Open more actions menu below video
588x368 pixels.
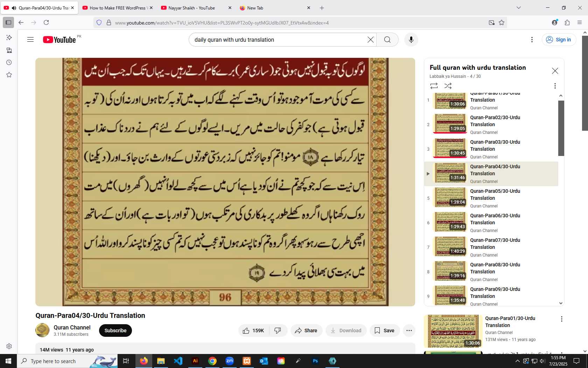(409, 330)
